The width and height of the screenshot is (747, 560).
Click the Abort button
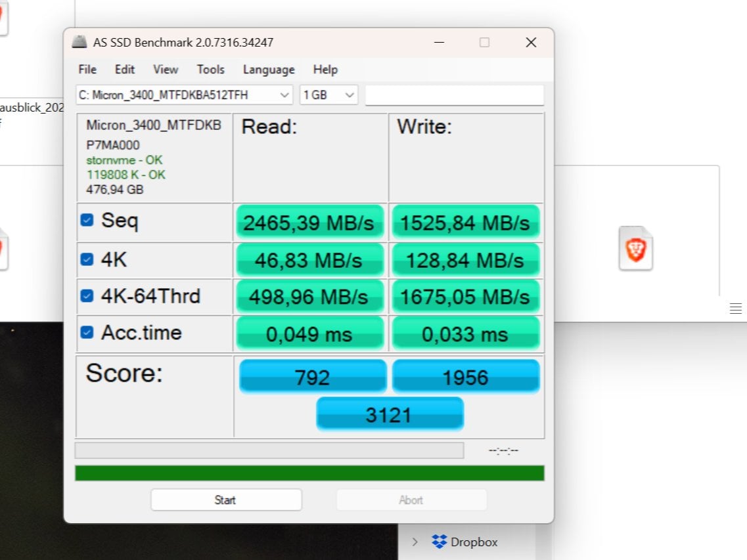(411, 500)
